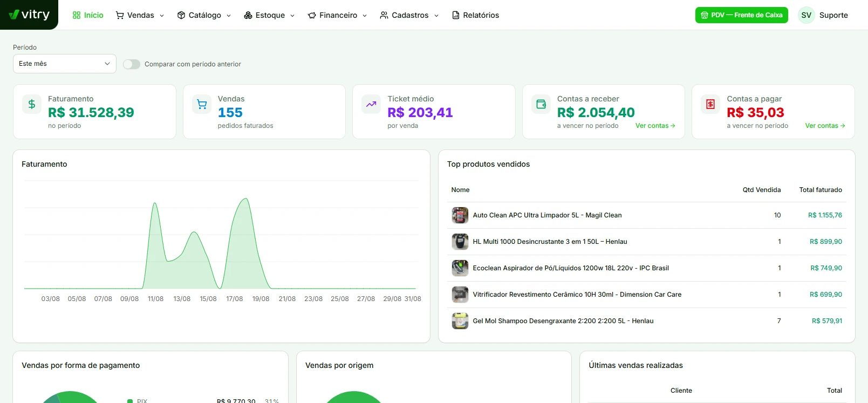
Task: Click the R$ 899,90 total value
Action: point(826,242)
